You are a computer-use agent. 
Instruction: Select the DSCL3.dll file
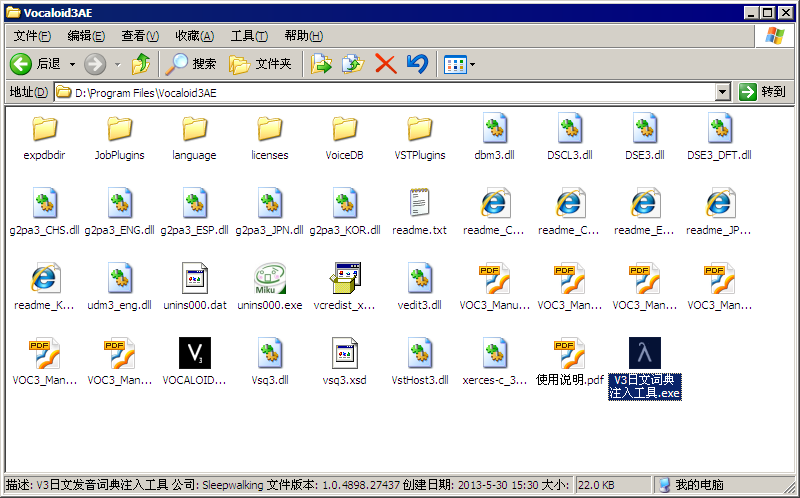(569, 137)
